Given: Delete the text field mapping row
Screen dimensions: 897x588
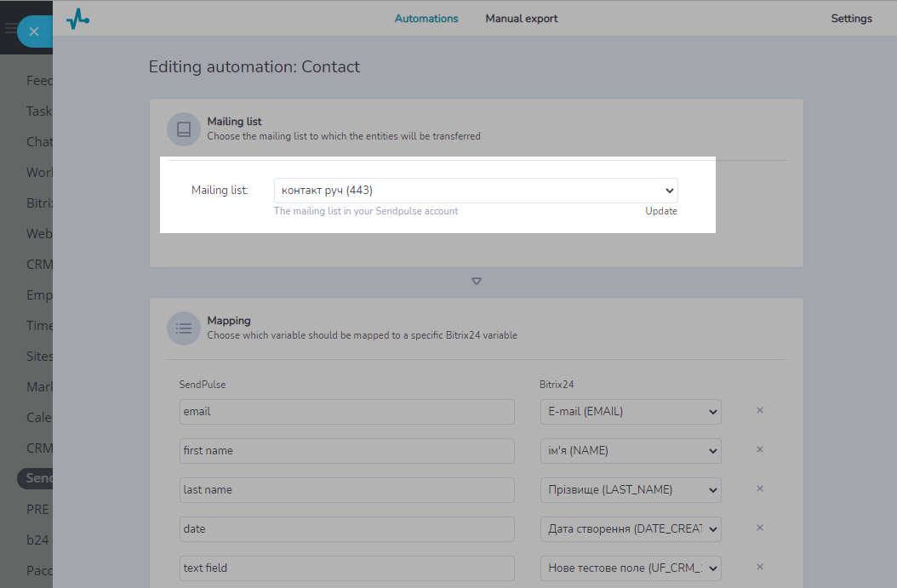Looking at the screenshot, I should tap(760, 568).
